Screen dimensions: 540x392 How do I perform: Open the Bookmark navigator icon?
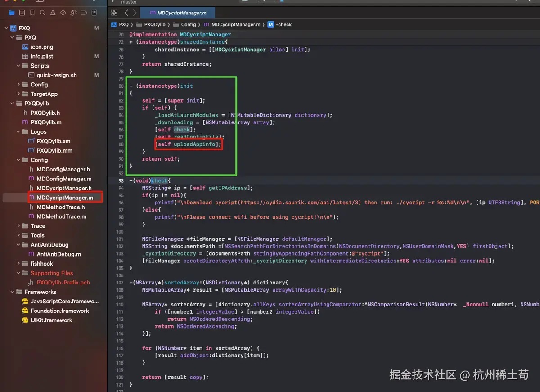click(32, 13)
